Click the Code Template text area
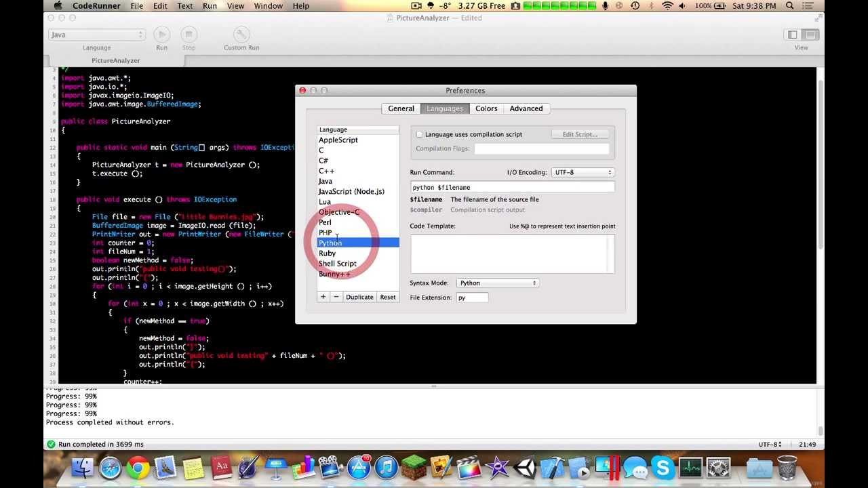 tap(513, 253)
